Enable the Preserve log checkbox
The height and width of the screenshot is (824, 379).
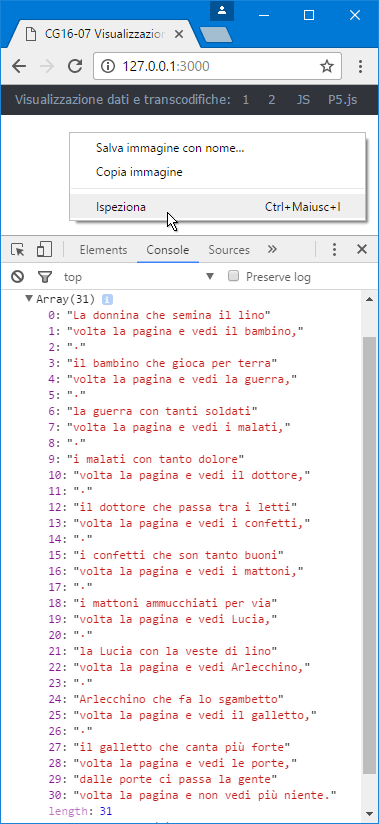[234, 276]
